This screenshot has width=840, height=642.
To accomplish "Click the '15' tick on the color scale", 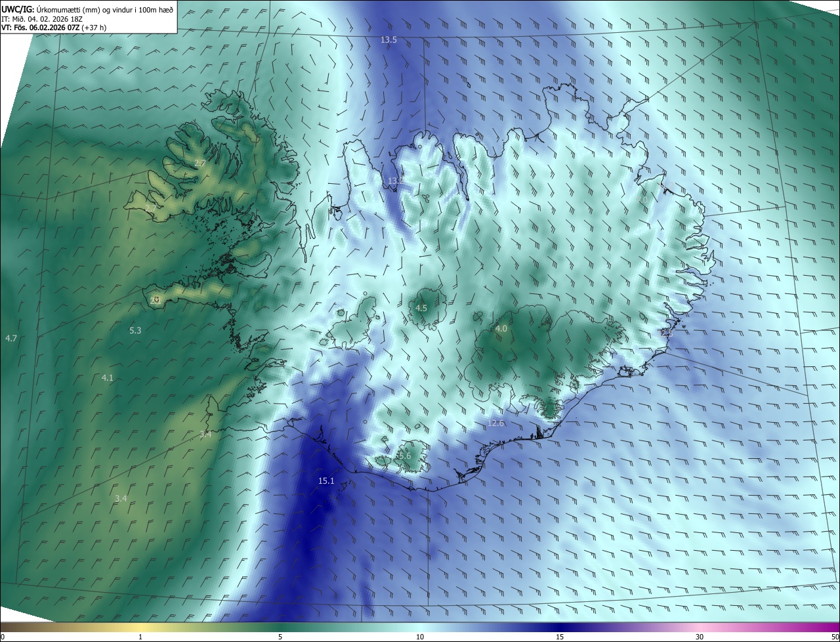I will click(x=560, y=637).
